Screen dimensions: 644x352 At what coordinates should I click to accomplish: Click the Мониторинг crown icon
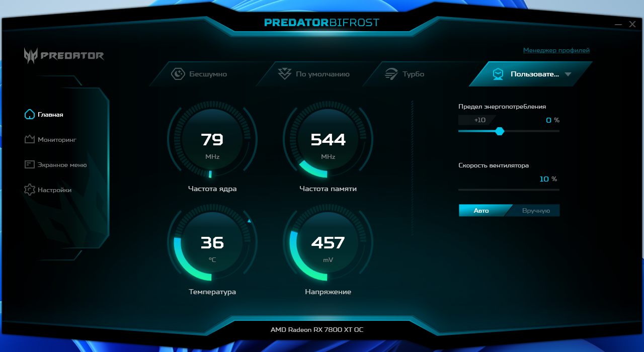tap(30, 139)
